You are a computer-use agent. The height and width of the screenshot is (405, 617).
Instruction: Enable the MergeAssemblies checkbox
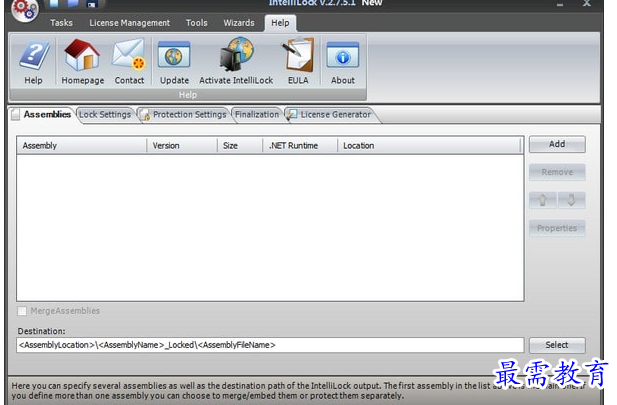click(x=22, y=311)
